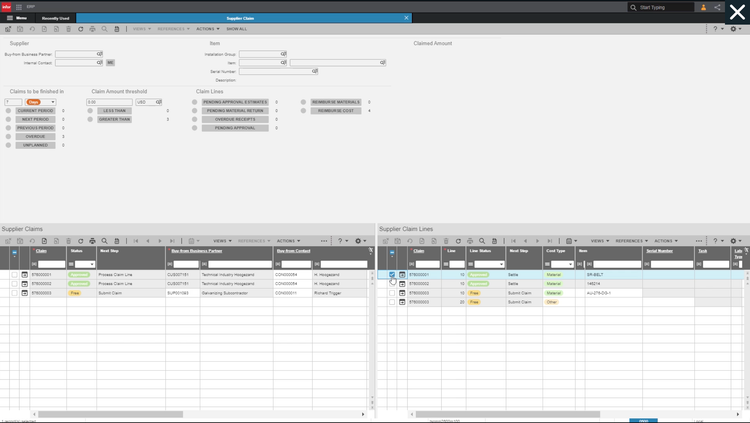Viewport: 750px width, 423px height.
Task: Print from the Supplier Claims toolbar
Action: [x=92, y=241]
